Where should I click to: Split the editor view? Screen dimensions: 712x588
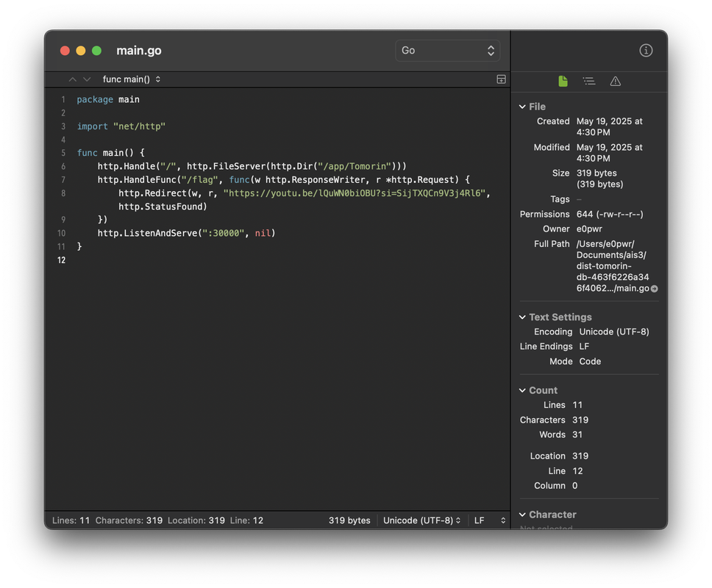pyautogui.click(x=501, y=79)
